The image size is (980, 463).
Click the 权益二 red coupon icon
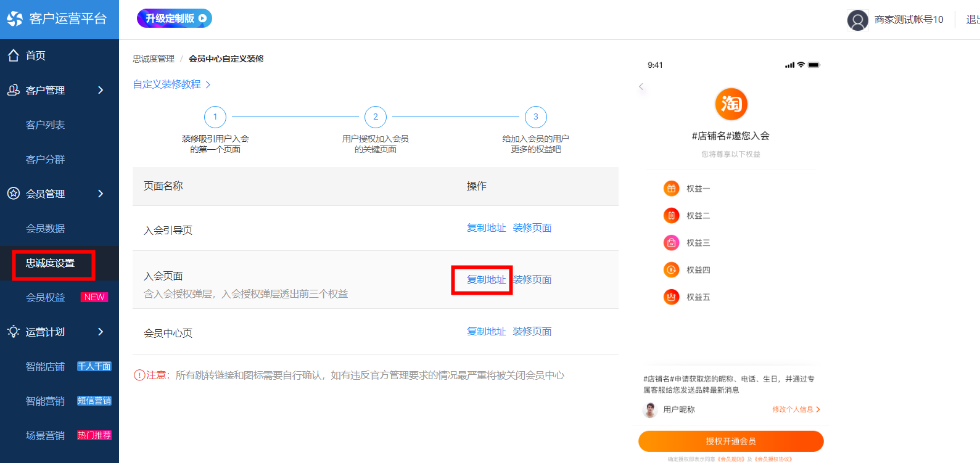[x=671, y=216]
